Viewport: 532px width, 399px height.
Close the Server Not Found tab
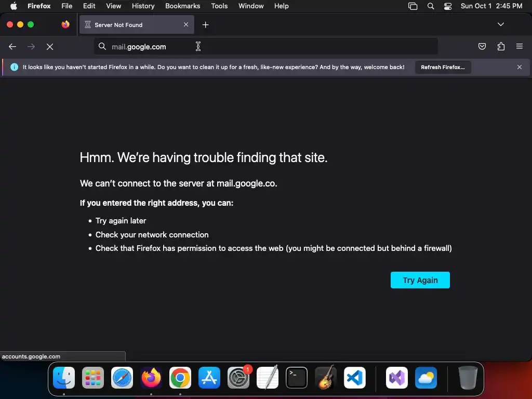tap(186, 24)
